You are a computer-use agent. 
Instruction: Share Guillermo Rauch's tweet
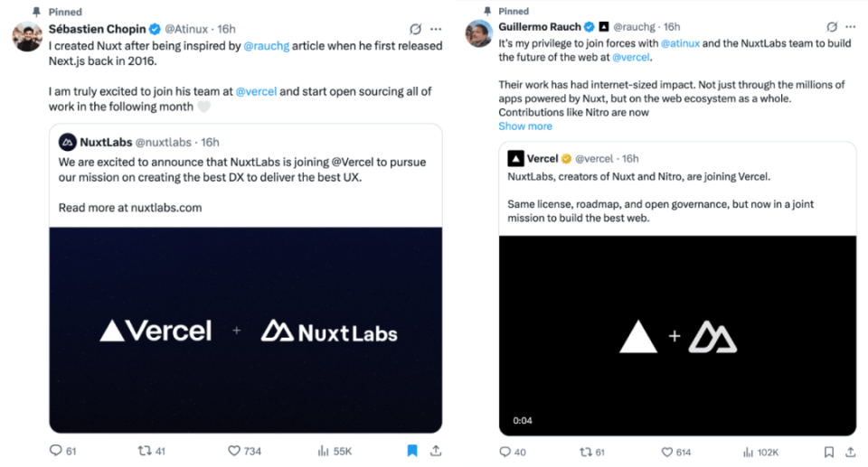coord(850,451)
